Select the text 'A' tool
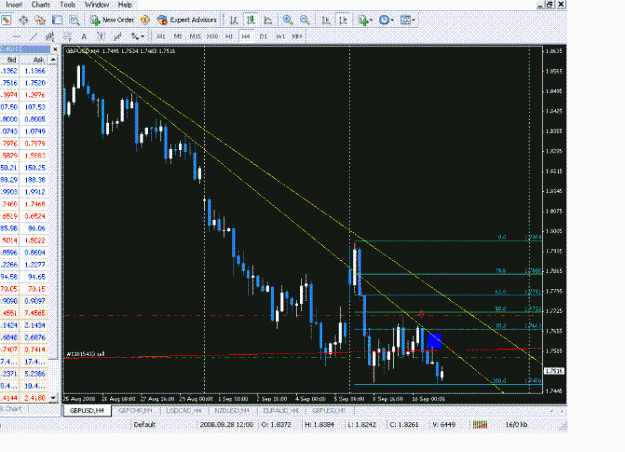Viewport: 625px width, 452px height. click(x=84, y=37)
